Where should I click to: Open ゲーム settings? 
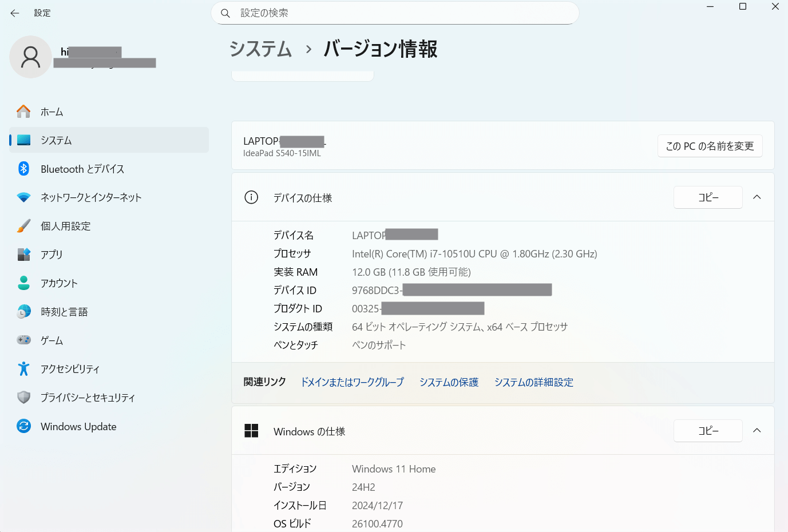pos(109,340)
